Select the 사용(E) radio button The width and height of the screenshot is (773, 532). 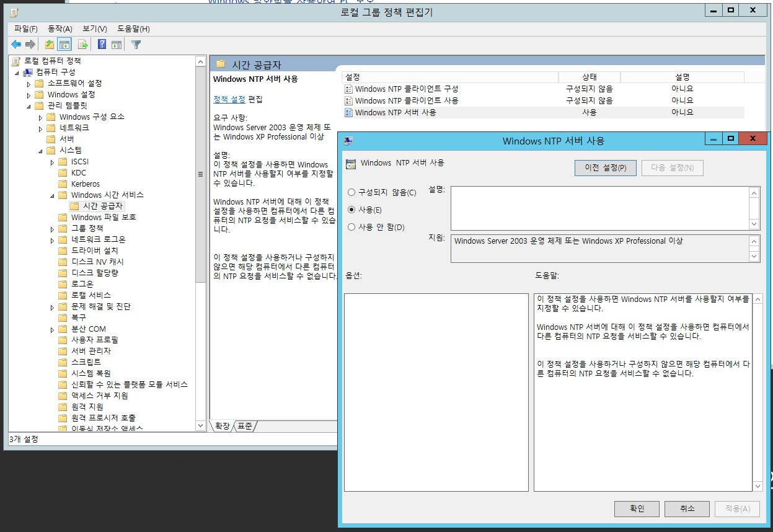pyautogui.click(x=351, y=210)
